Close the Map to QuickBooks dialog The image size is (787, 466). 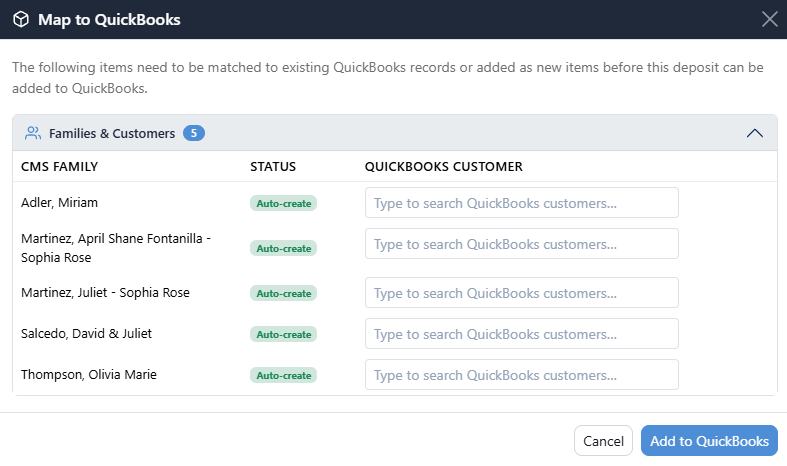click(x=769, y=19)
